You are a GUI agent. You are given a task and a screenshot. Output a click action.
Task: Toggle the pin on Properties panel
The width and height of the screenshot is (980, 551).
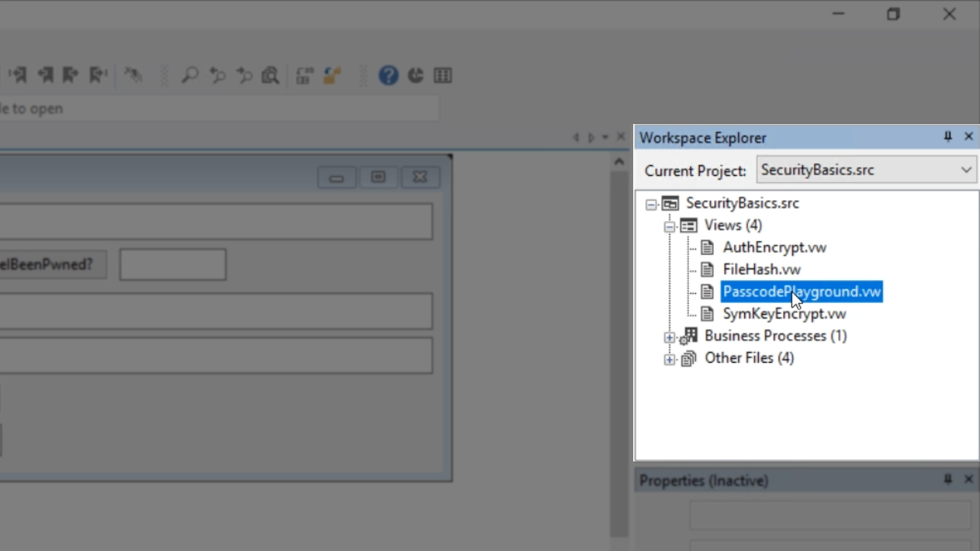tap(948, 480)
